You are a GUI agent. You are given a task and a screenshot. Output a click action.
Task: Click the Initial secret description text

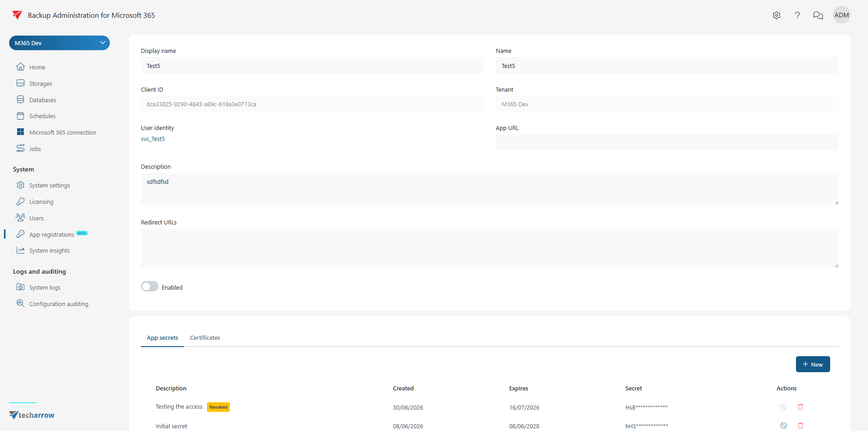(x=171, y=426)
